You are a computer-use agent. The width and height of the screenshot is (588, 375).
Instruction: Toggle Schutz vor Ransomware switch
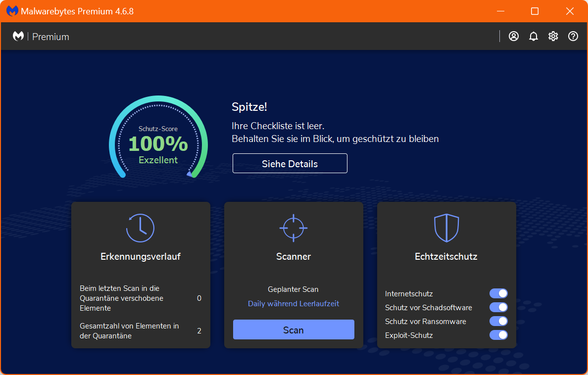coord(498,321)
